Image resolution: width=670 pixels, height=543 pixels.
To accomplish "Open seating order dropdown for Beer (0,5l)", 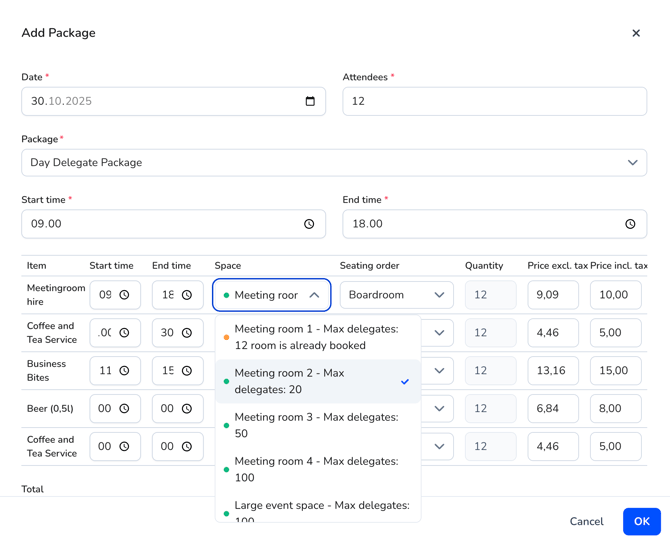I will (438, 409).
